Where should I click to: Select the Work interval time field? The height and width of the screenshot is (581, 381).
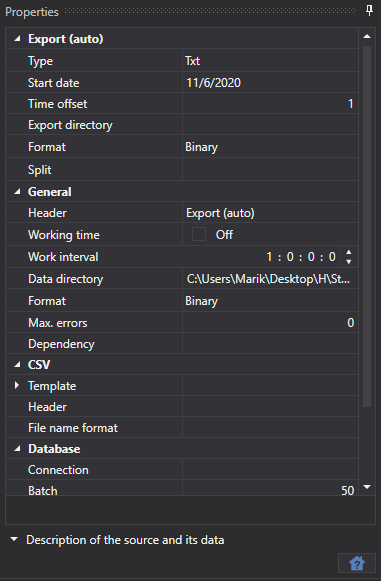coord(301,257)
